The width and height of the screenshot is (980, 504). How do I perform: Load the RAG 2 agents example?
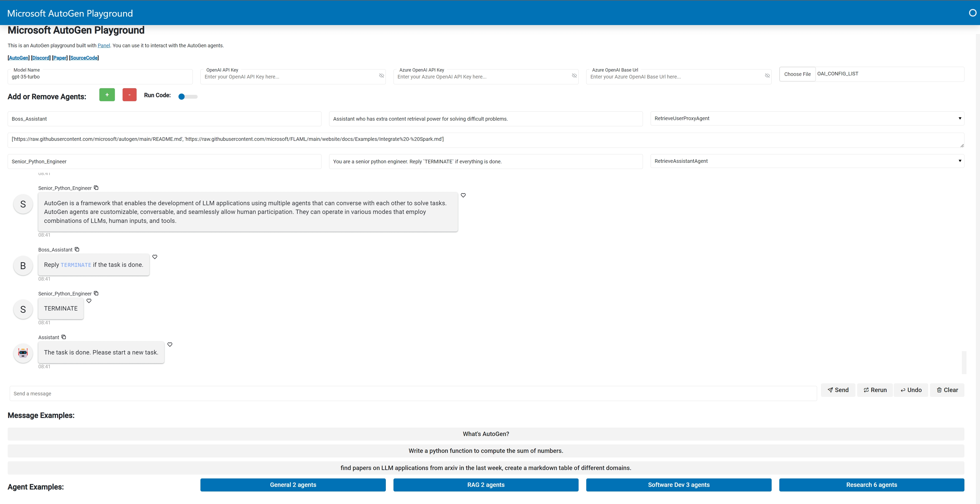pos(485,485)
